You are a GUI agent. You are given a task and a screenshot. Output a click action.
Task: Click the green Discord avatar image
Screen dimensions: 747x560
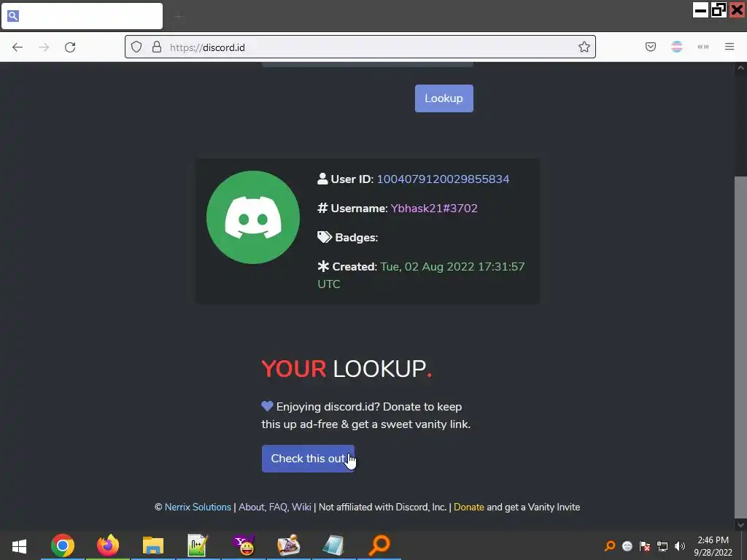253,217
